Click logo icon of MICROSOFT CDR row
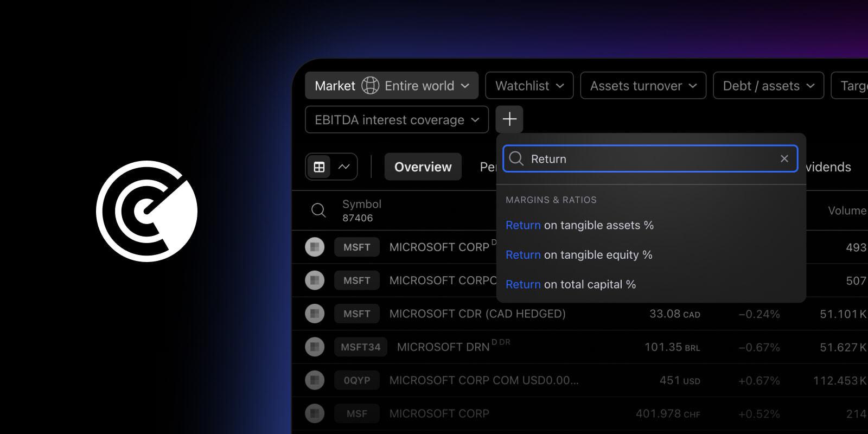The width and height of the screenshot is (868, 434). 315,314
